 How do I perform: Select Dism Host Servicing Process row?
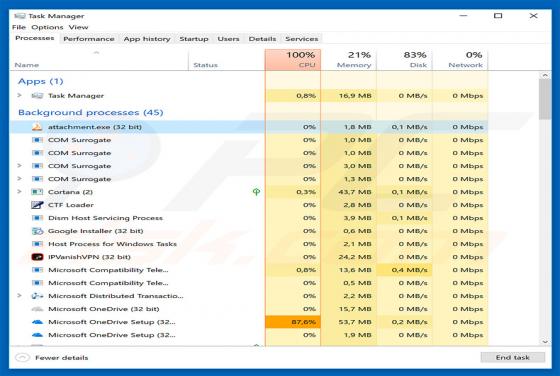tap(249, 218)
